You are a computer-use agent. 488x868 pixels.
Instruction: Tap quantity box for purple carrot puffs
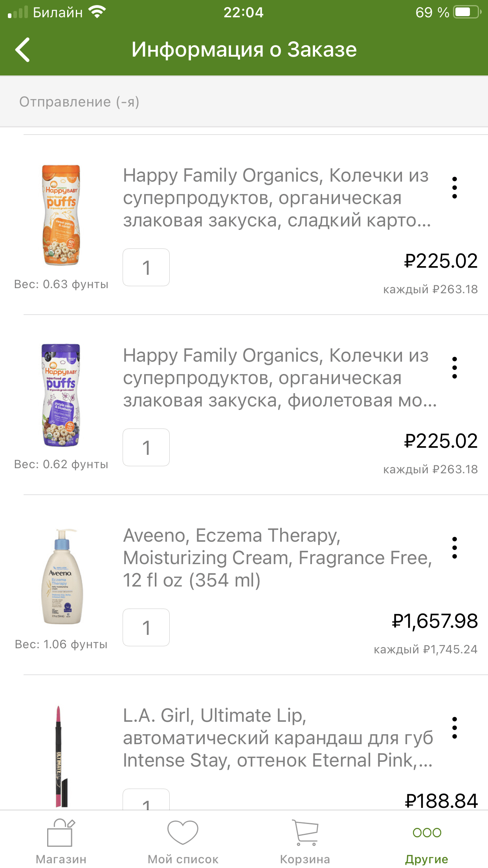[x=146, y=447]
